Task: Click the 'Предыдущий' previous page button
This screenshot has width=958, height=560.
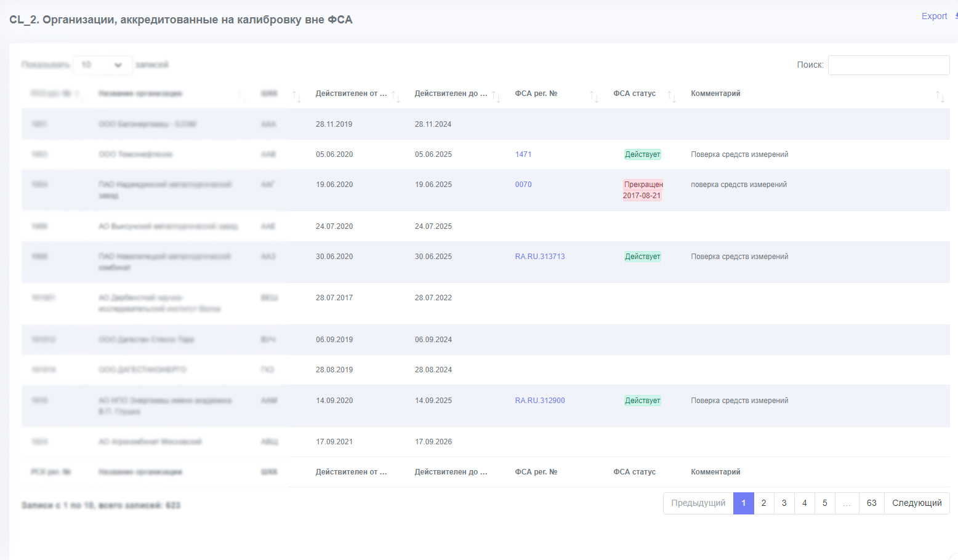Action: click(x=698, y=503)
